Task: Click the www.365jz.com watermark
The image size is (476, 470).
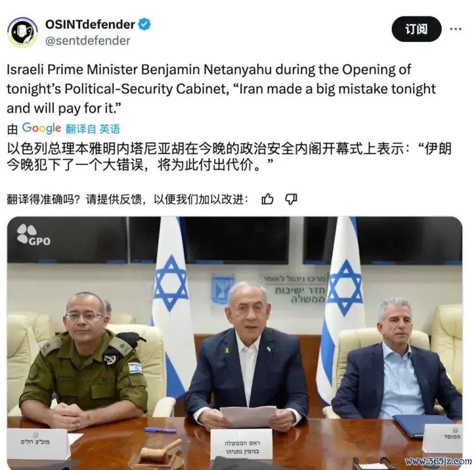Action: [x=438, y=461]
